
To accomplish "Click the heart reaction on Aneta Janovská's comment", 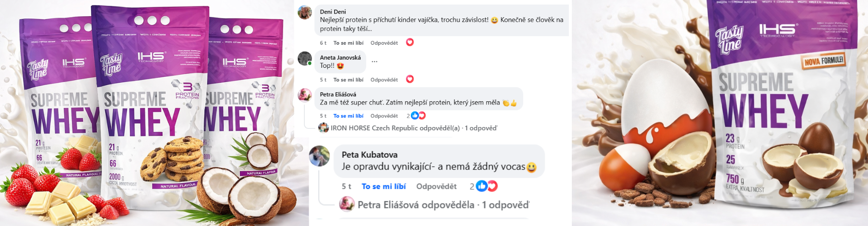I will click(410, 79).
